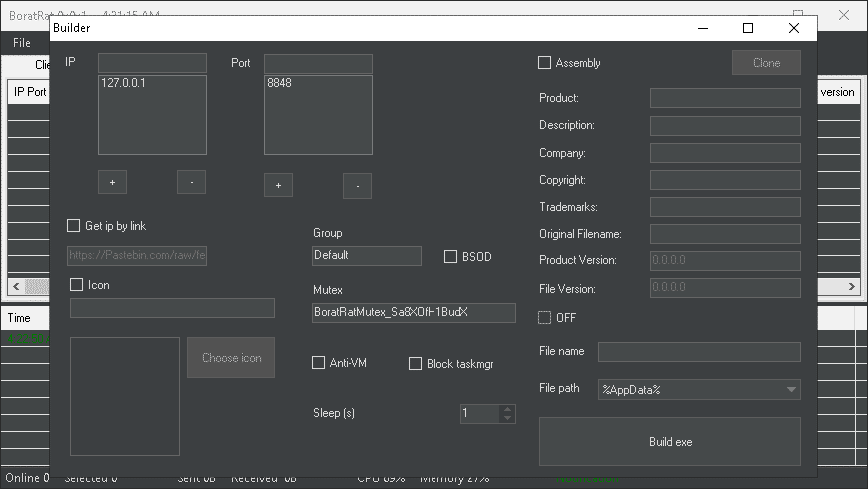868x489 pixels.
Task: Open the File menu
Action: click(22, 44)
